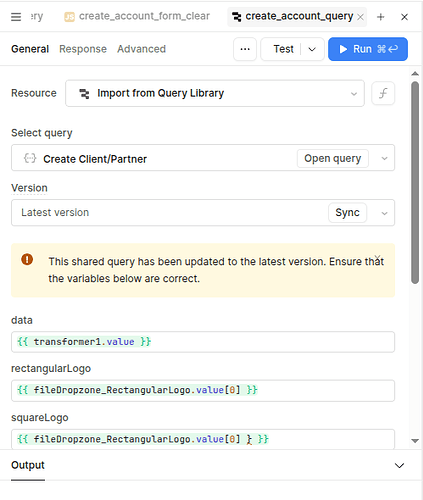Dismiss the shared query warning banner
423x500 pixels.
(x=377, y=258)
